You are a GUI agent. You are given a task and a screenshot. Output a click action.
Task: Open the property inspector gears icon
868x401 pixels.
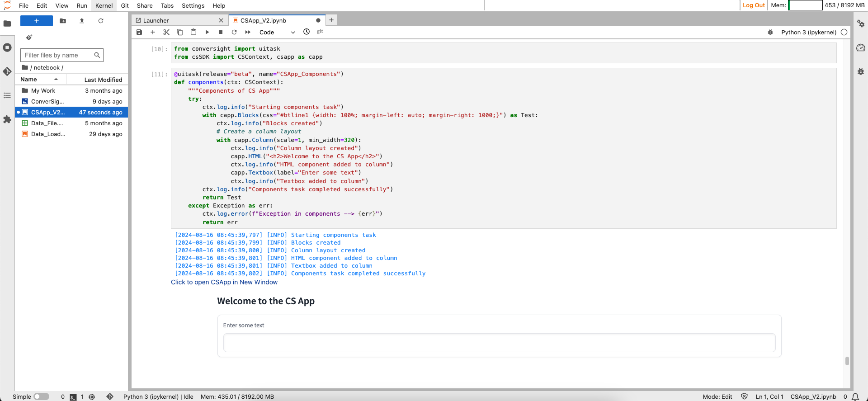coord(861,24)
